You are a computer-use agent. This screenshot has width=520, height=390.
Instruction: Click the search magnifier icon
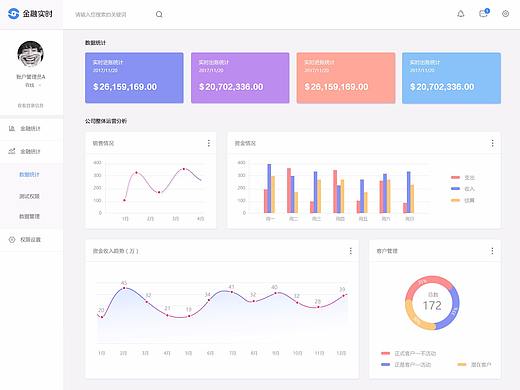tap(159, 14)
